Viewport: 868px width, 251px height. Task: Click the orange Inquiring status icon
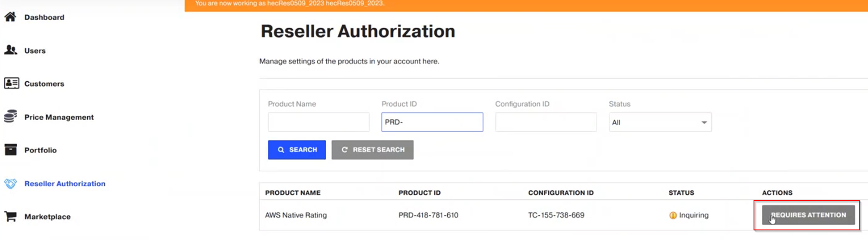coord(673,215)
